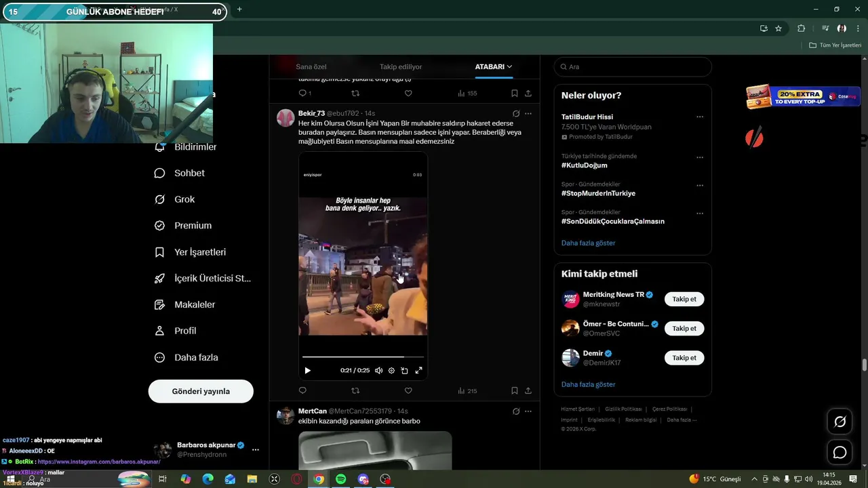This screenshot has height=488, width=868.
Task: Expand the video to fullscreen
Action: tap(418, 371)
